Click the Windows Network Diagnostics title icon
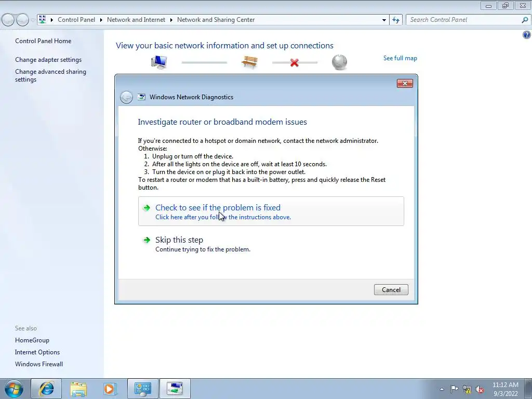This screenshot has width=532, height=399. coord(141,97)
